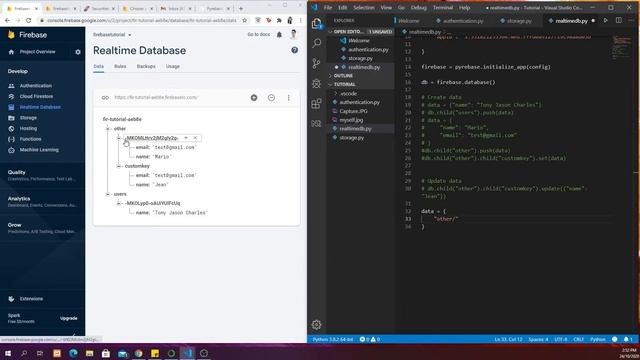Go to Project Overview

click(x=37, y=52)
